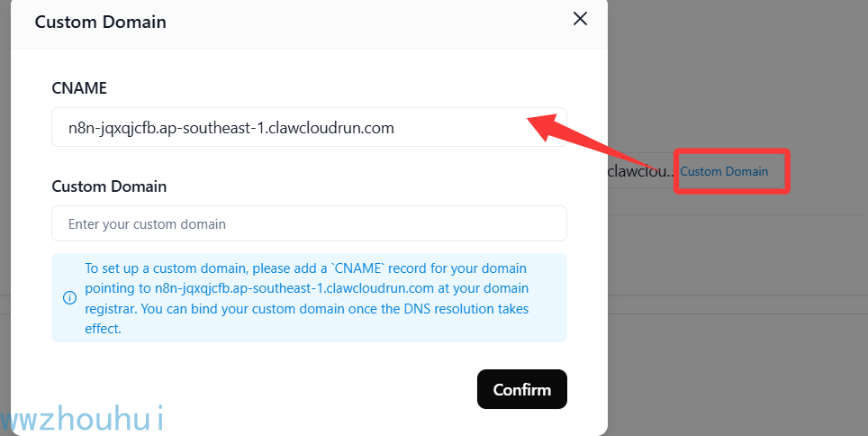
Task: Click the empty dialog area left of Confirm
Action: click(x=260, y=389)
